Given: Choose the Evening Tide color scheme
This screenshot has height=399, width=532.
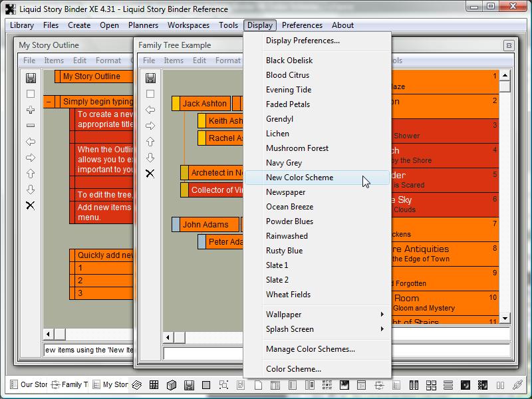Looking at the screenshot, I should [x=289, y=90].
